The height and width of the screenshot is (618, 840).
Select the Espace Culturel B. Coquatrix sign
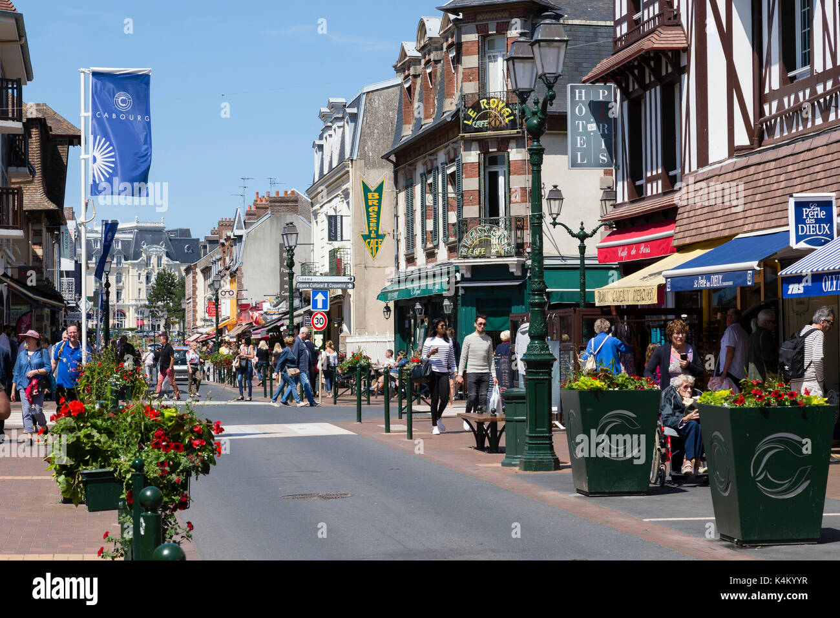[325, 286]
